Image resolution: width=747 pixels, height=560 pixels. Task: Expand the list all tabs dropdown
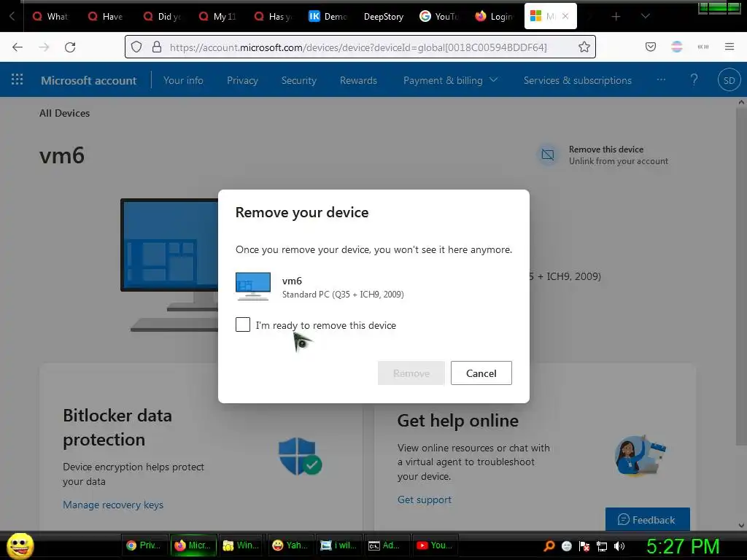[x=645, y=16]
